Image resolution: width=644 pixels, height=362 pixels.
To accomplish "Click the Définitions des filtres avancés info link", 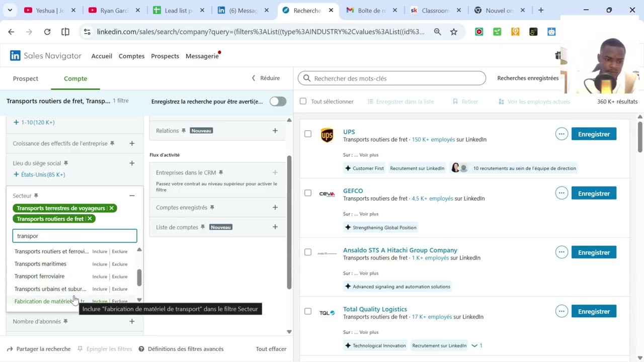I will coord(181,349).
